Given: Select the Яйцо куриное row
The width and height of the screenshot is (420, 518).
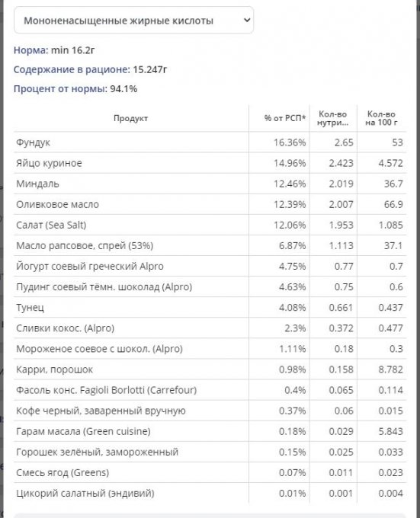Looking at the screenshot, I should (x=210, y=163).
